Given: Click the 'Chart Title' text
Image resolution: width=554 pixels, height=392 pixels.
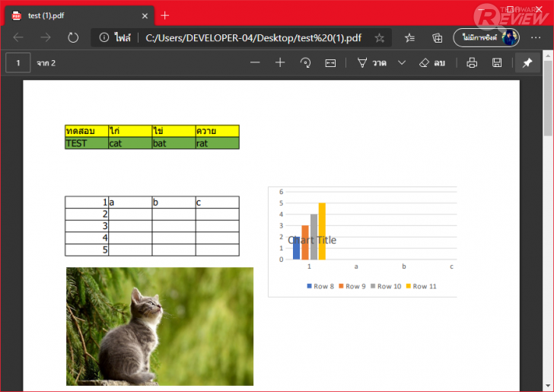Looking at the screenshot, I should (x=312, y=241).
